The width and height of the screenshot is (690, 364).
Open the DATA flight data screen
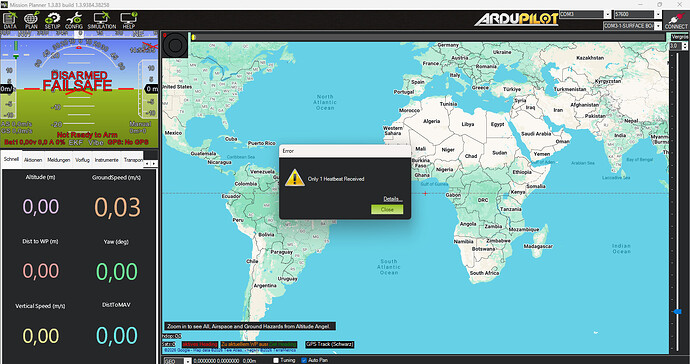click(x=10, y=20)
